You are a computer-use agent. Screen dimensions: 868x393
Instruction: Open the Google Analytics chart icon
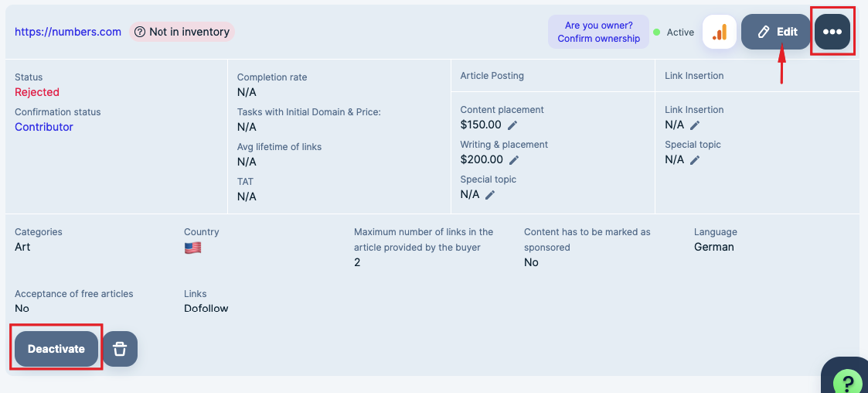pyautogui.click(x=720, y=32)
